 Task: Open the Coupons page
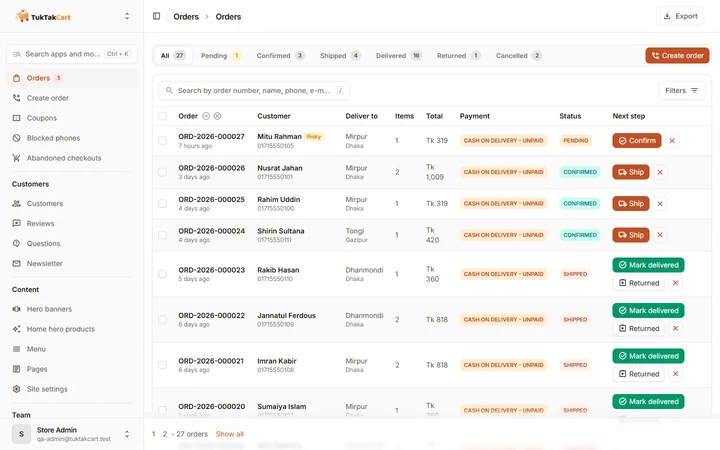click(72, 118)
